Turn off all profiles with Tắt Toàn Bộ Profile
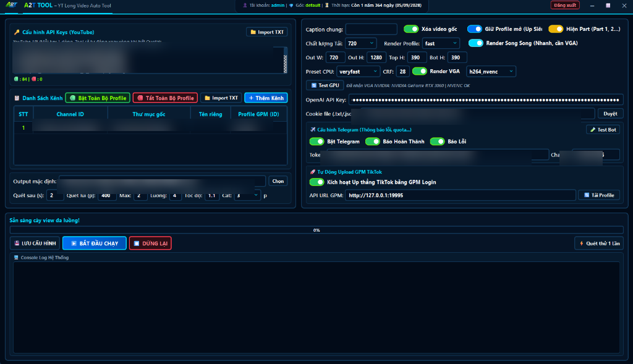The width and height of the screenshot is (633, 364). 165,98
